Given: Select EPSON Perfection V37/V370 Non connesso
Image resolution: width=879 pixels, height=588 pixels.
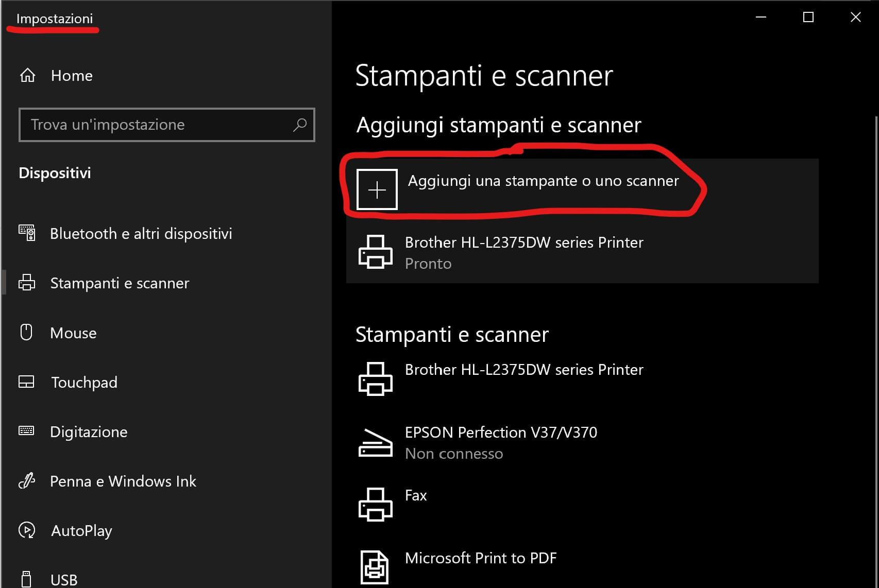Looking at the screenshot, I should [500, 442].
